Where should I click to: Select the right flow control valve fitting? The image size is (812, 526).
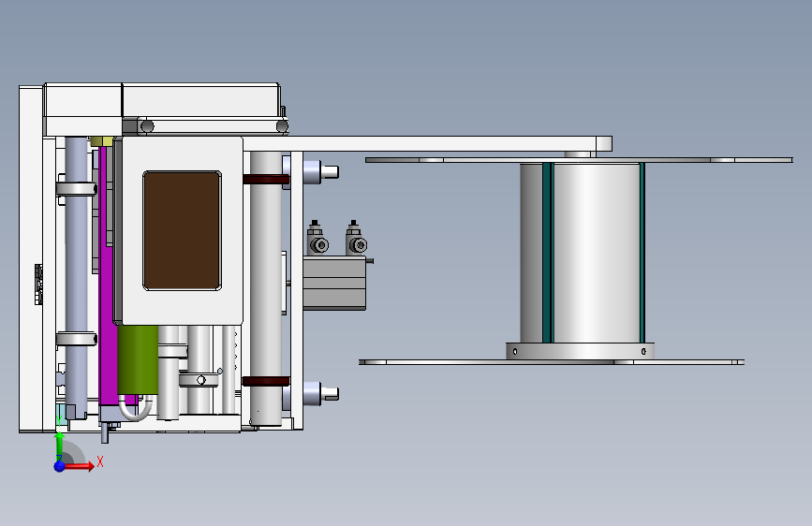[x=356, y=238]
